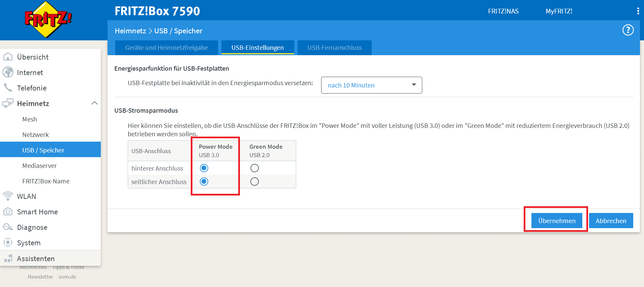Click the WLAN wifi icon
644x287 pixels.
click(x=8, y=196)
